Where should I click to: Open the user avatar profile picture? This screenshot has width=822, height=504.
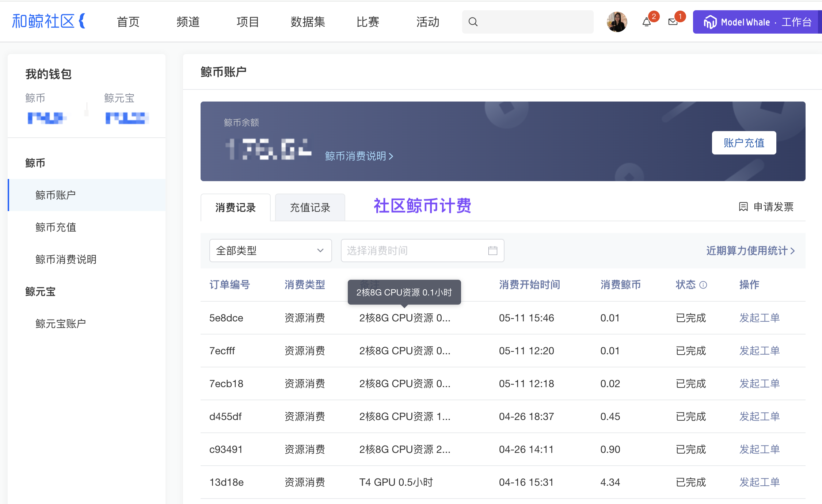coord(617,22)
